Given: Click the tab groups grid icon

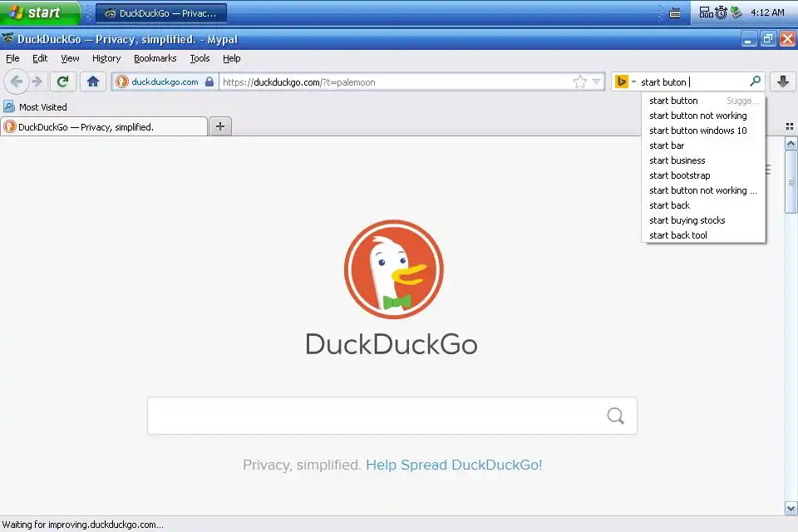Looking at the screenshot, I should click(x=790, y=126).
